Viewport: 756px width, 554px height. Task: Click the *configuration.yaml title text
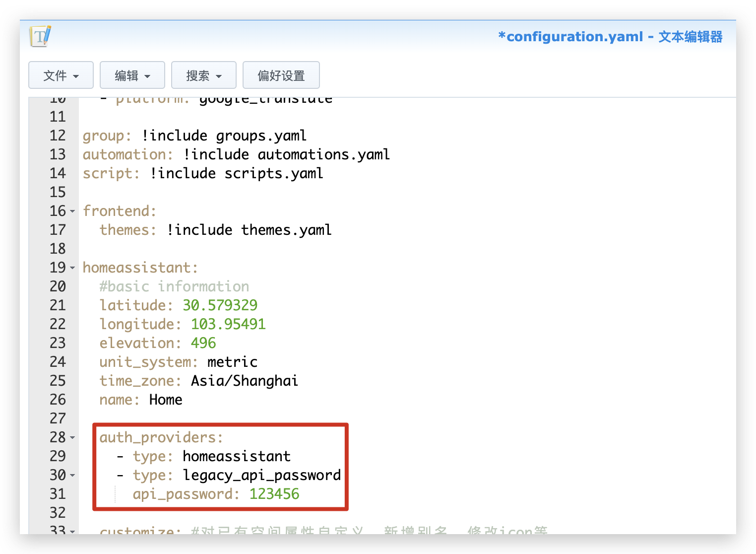570,36
